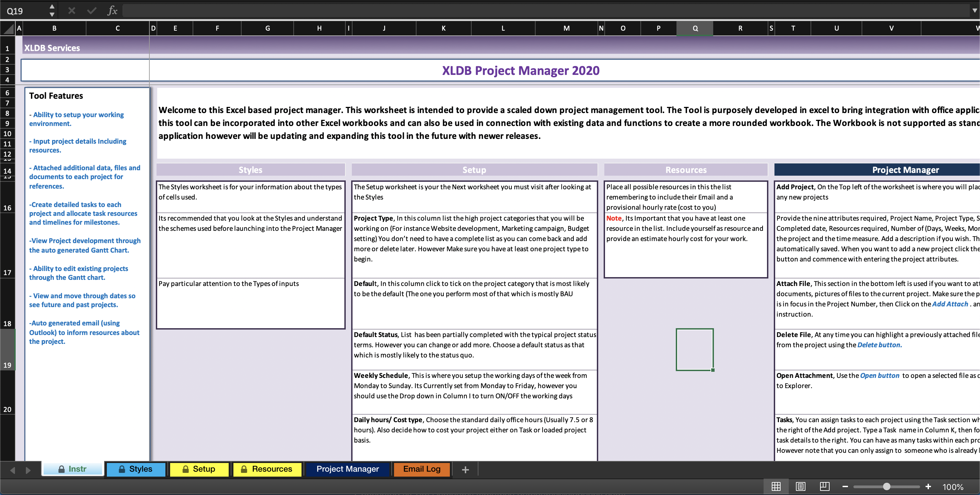This screenshot has height=495, width=980.
Task: Click 'Ability to setup your working environment' text
Action: pos(77,119)
